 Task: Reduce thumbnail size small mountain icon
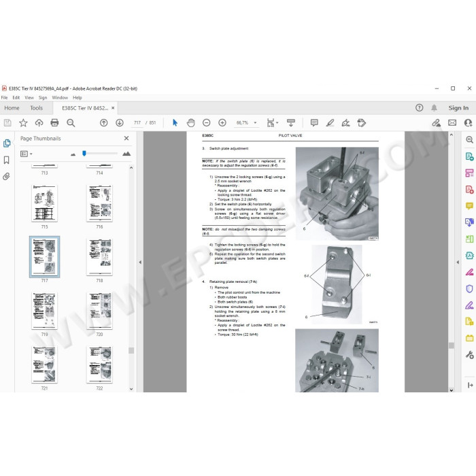click(73, 154)
